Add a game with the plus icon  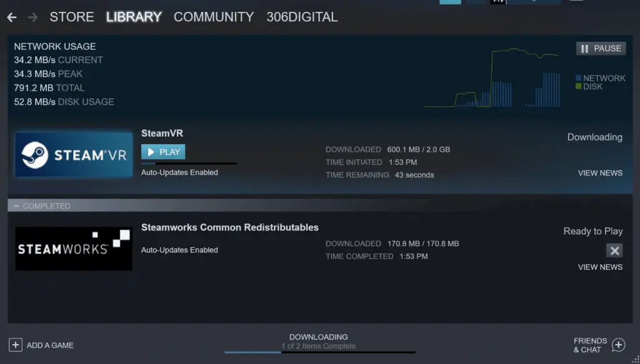pos(16,345)
